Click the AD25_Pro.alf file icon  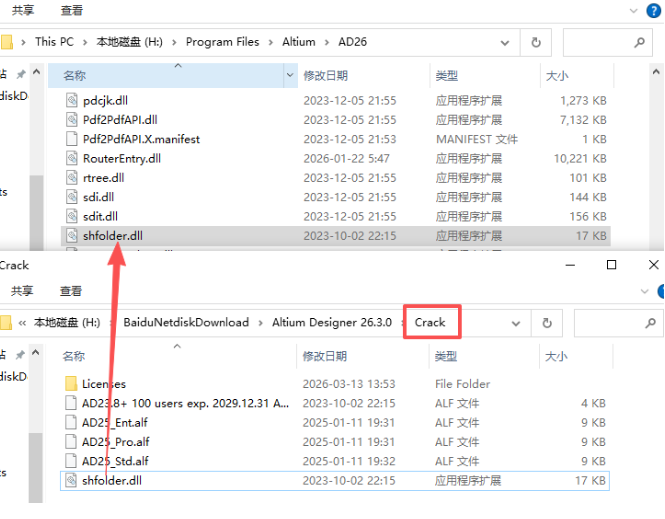[x=71, y=441]
